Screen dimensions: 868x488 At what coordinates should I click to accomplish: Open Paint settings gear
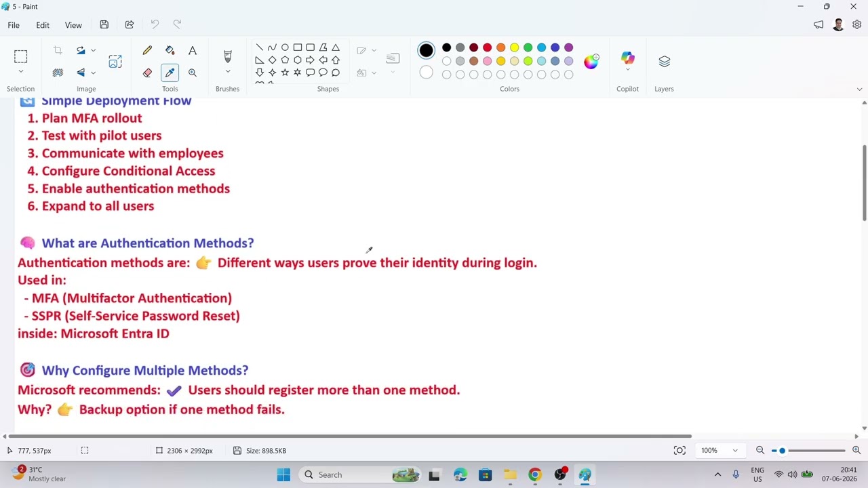pos(857,25)
